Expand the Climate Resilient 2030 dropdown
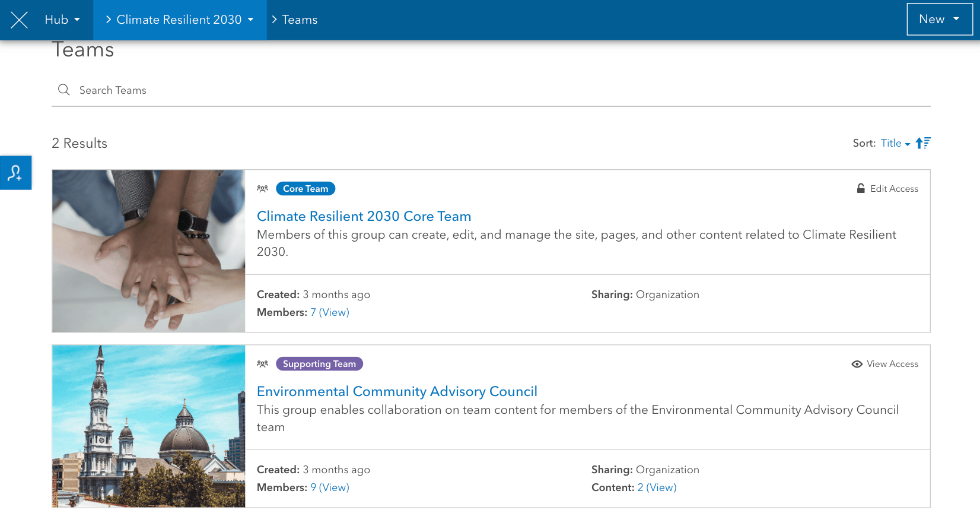 coord(180,20)
